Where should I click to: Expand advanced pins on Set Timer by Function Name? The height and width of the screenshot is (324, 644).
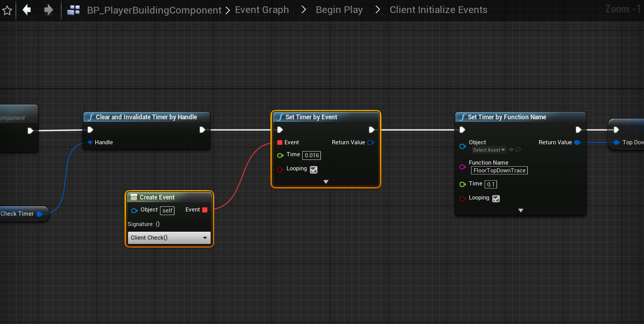tap(521, 210)
